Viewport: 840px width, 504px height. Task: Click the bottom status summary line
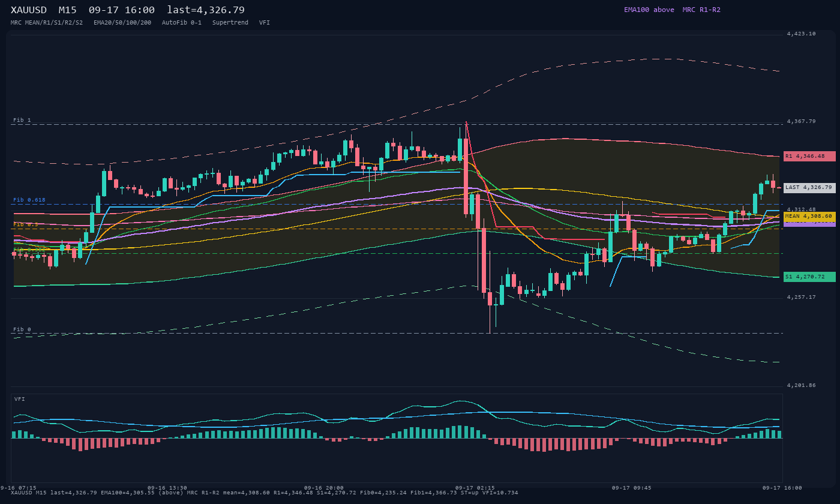pyautogui.click(x=265, y=493)
